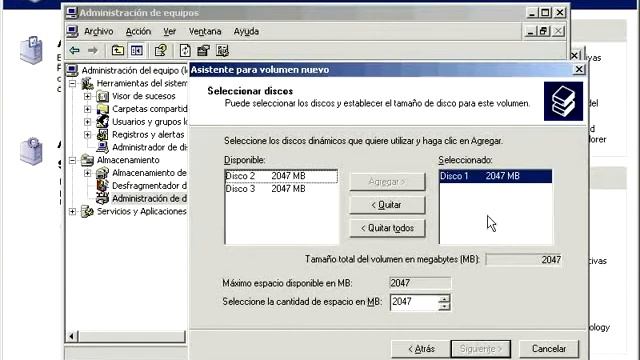Expand the Registros y alertas node
The width and height of the screenshot is (640, 360).
[x=87, y=134]
